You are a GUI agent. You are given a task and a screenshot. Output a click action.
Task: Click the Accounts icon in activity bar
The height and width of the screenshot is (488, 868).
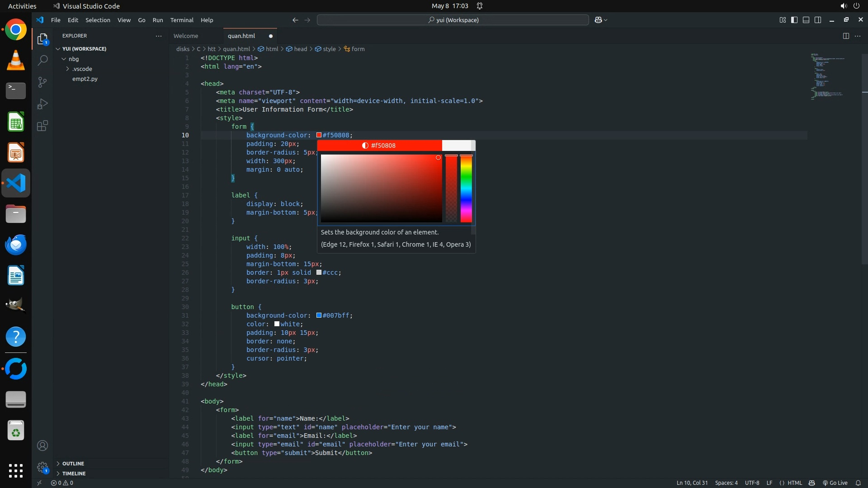pos(42,446)
